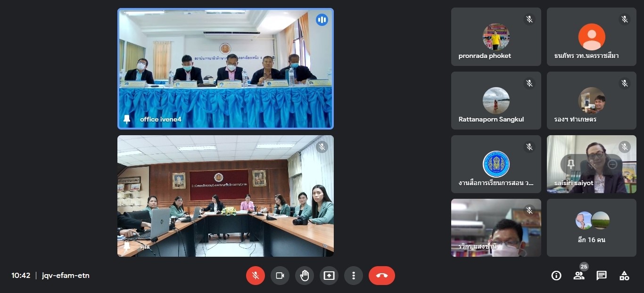Click the audio indicator on office ivene4

pos(322,20)
